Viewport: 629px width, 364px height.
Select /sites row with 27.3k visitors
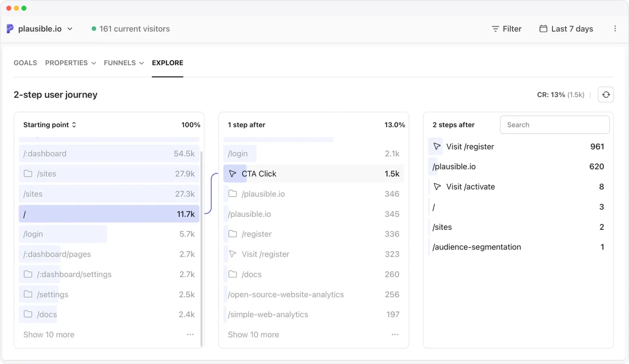[109, 194]
